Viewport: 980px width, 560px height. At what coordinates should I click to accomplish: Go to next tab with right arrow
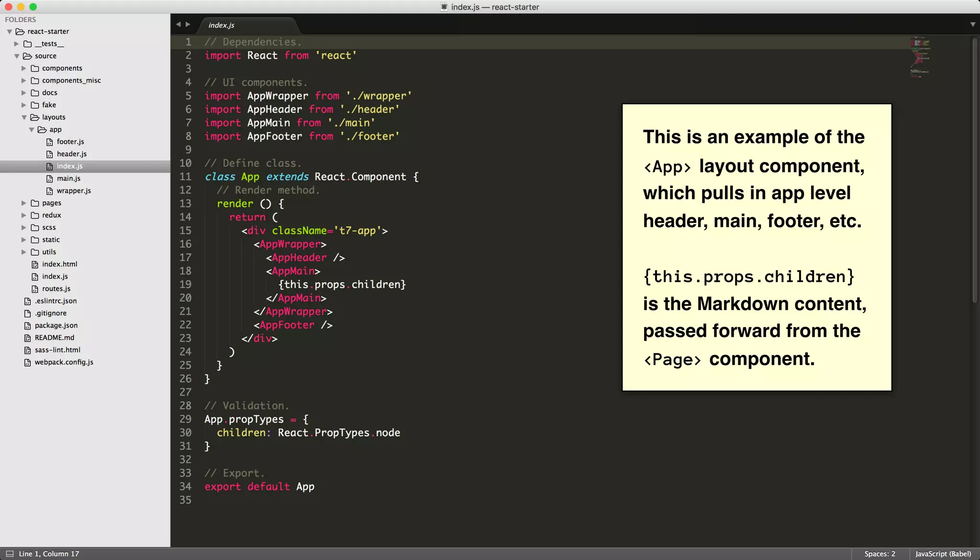(188, 24)
